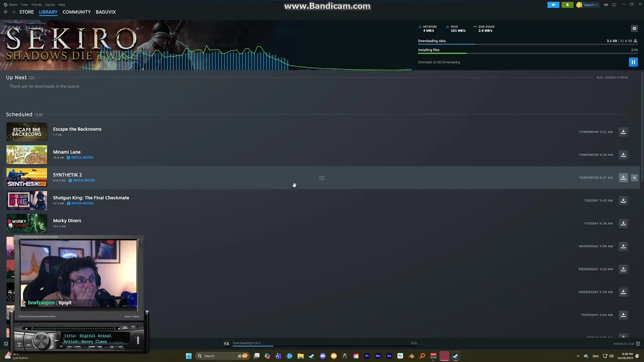Click the back navigation arrow in Steam
The image size is (644, 362).
click(x=6, y=12)
